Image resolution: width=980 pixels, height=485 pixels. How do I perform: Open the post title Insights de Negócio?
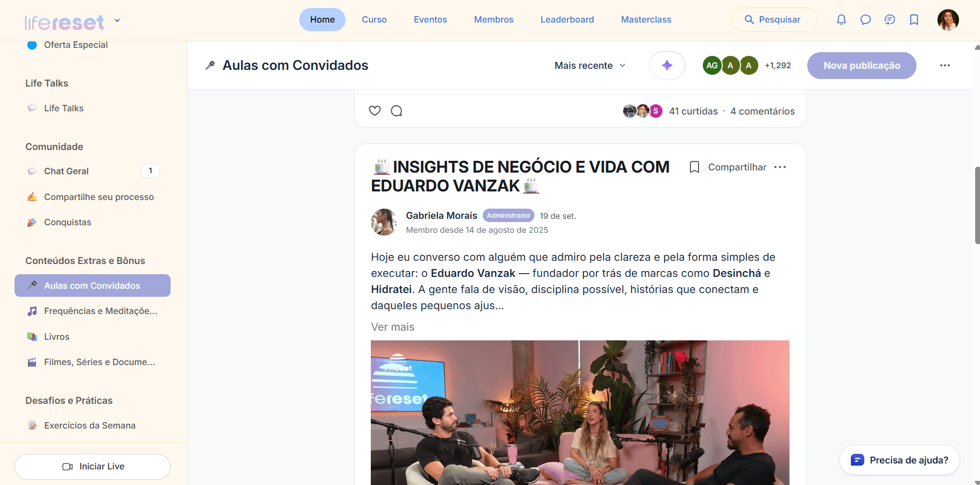pos(520,176)
